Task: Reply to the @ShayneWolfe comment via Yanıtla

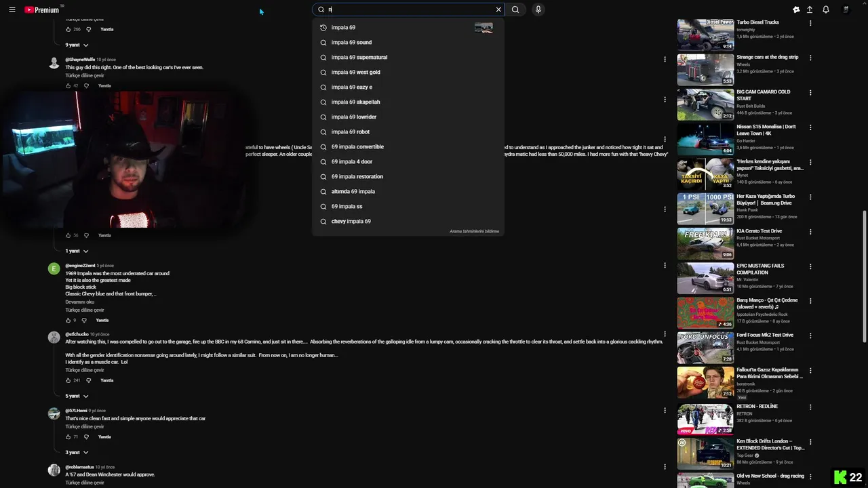Action: [104, 86]
